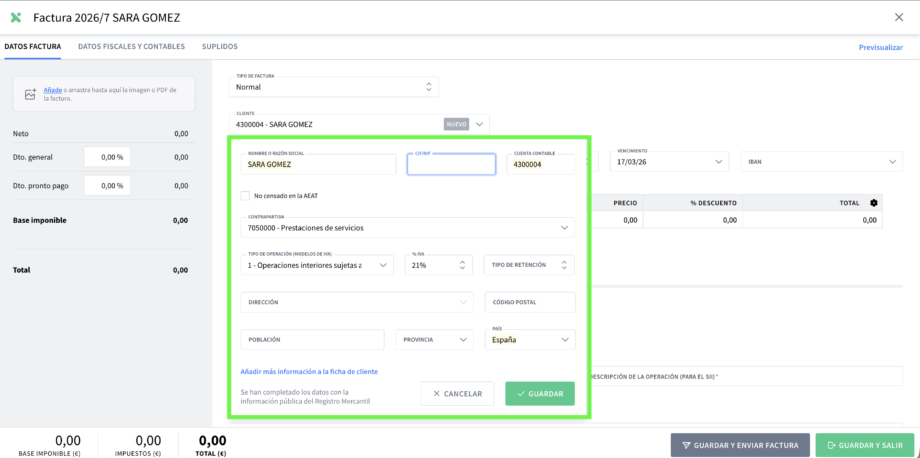Open the Tipo de retención selector

[529, 265]
